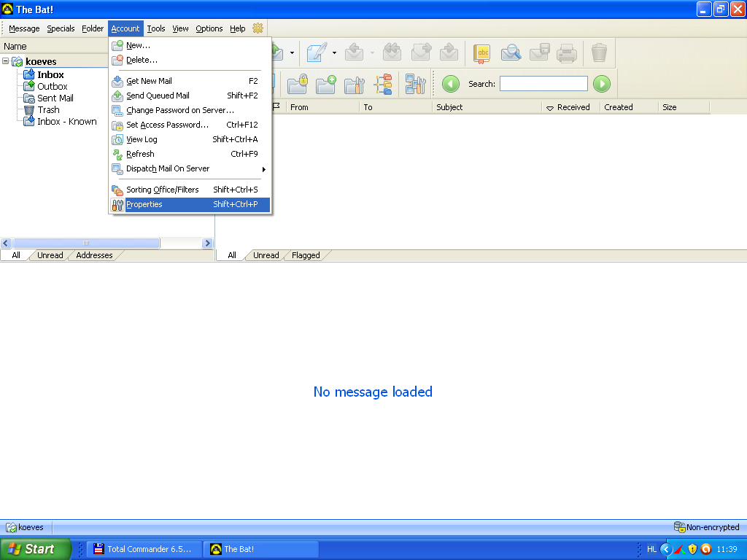Sort messages by the Size column header

pos(683,108)
